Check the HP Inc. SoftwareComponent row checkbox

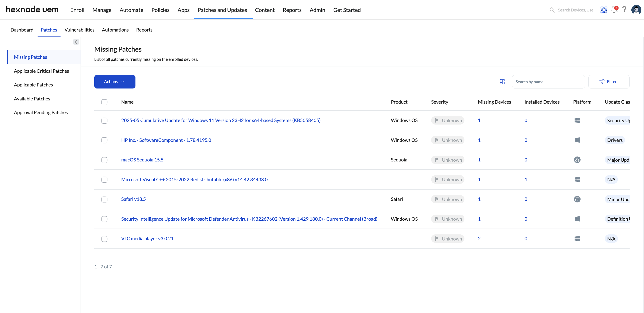click(104, 140)
